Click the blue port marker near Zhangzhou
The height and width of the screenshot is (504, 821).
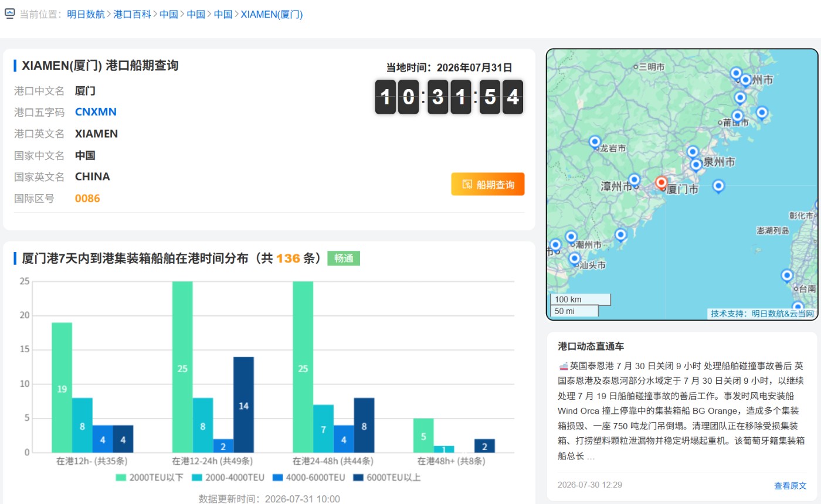[x=634, y=181]
